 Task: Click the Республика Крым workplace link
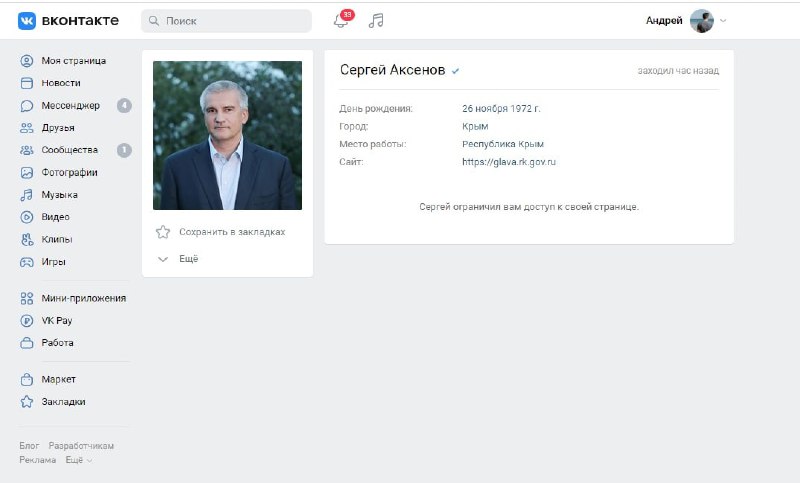(503, 144)
